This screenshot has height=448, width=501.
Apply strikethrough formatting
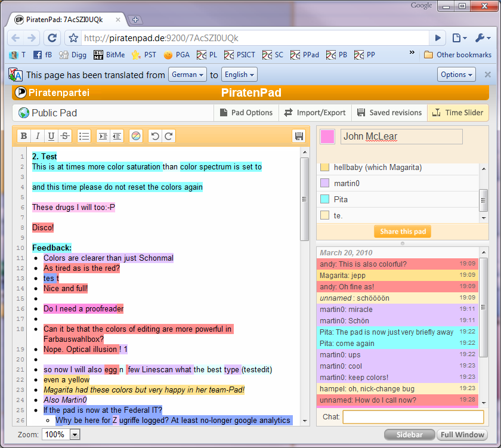65,136
